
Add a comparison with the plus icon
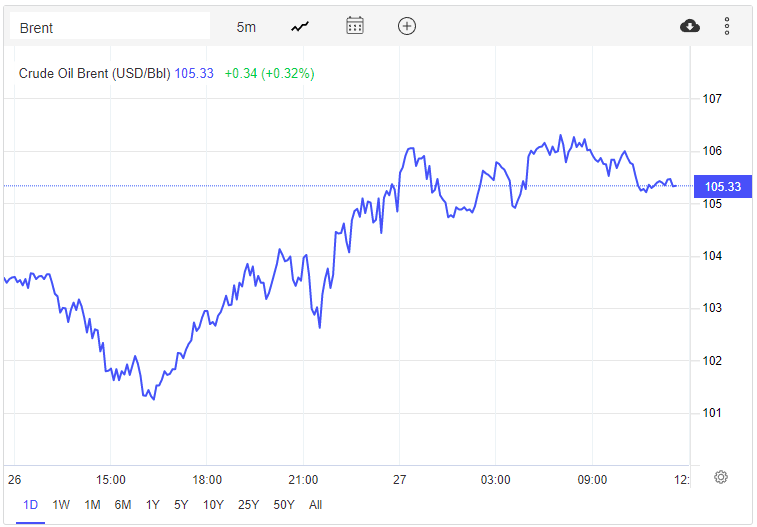click(406, 26)
